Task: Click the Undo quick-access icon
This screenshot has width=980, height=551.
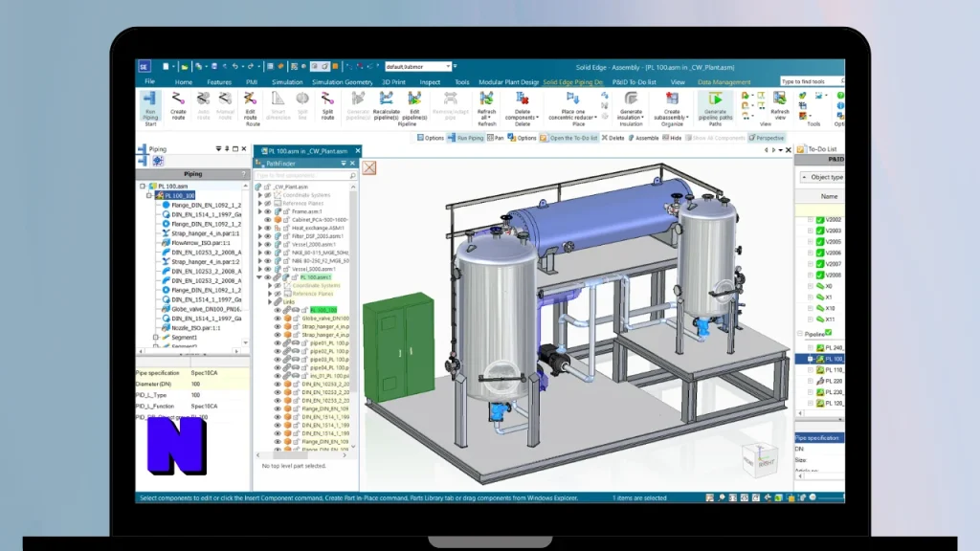Action: (235, 66)
